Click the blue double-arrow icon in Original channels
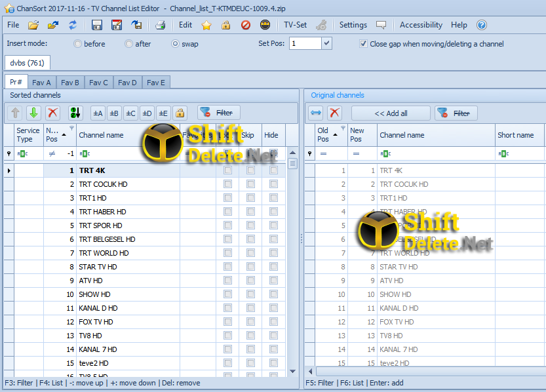Screen dimensions: 546x392 (316, 113)
